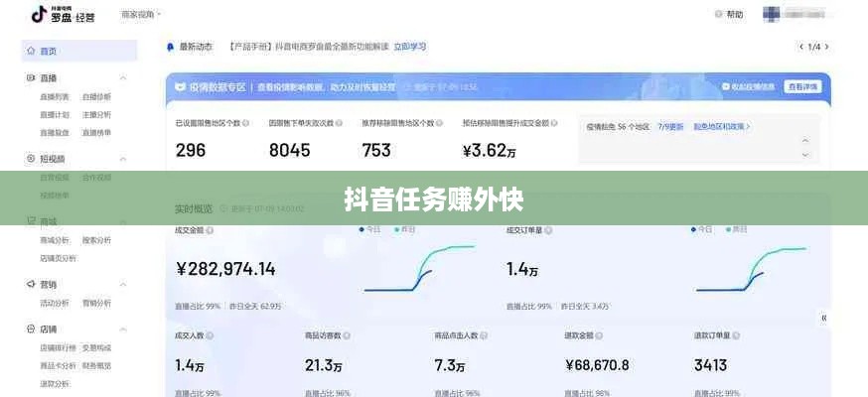Collapse the 店铺 sidebar section
Viewport: 868px width, 397px height.
tap(123, 329)
